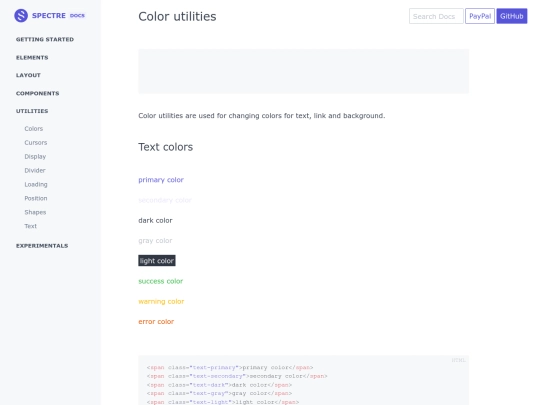Click the secondary color sample text
The image size is (540, 405).
coord(165,200)
